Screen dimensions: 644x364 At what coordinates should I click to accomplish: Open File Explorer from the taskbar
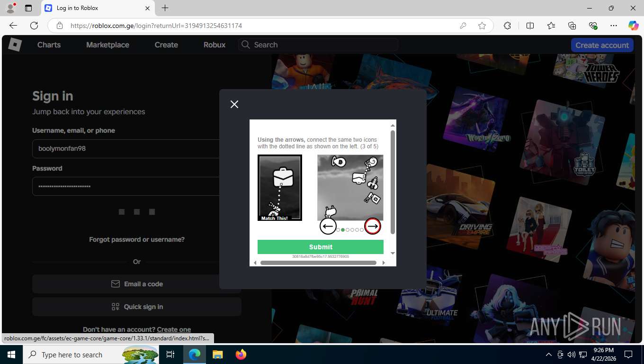coord(217,355)
